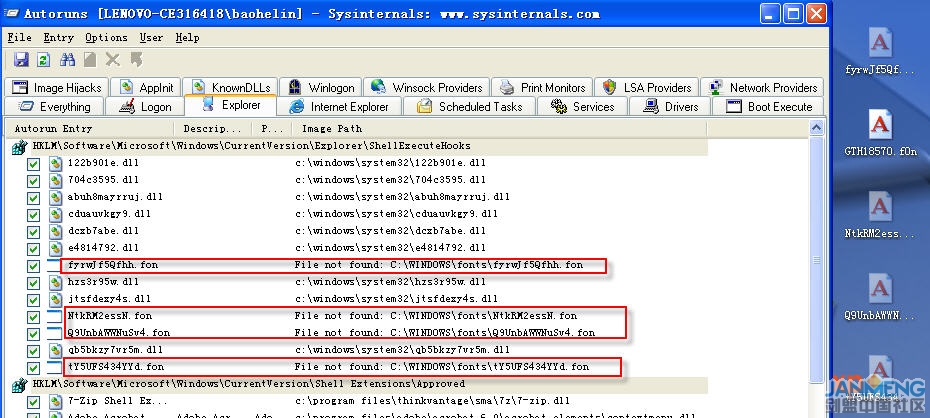
Task: Click the registry icon of Shell Extensions Approved key
Action: point(20,385)
